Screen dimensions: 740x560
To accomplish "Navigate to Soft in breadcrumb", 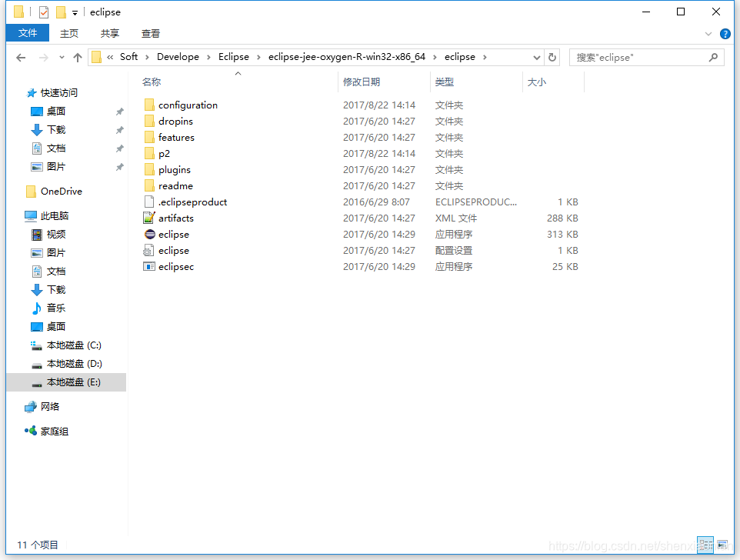I will click(x=128, y=57).
